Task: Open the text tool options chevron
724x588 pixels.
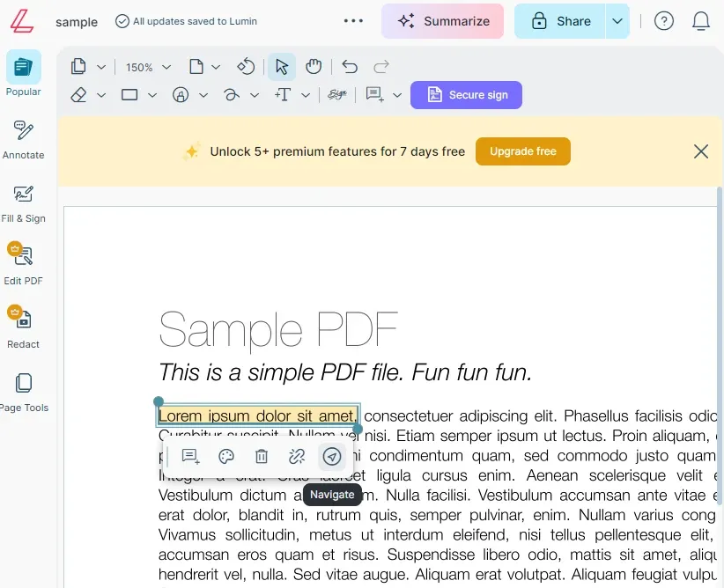Action: (x=306, y=94)
